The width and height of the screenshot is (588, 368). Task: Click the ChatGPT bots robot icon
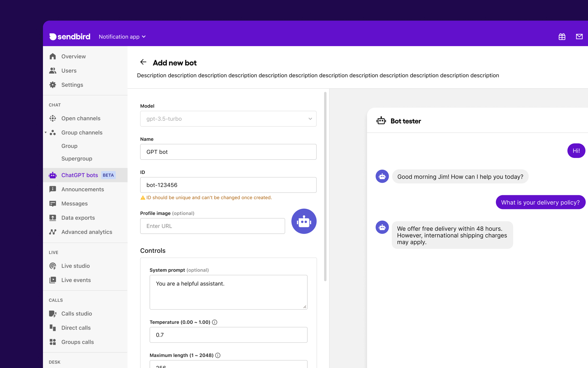[x=53, y=175]
